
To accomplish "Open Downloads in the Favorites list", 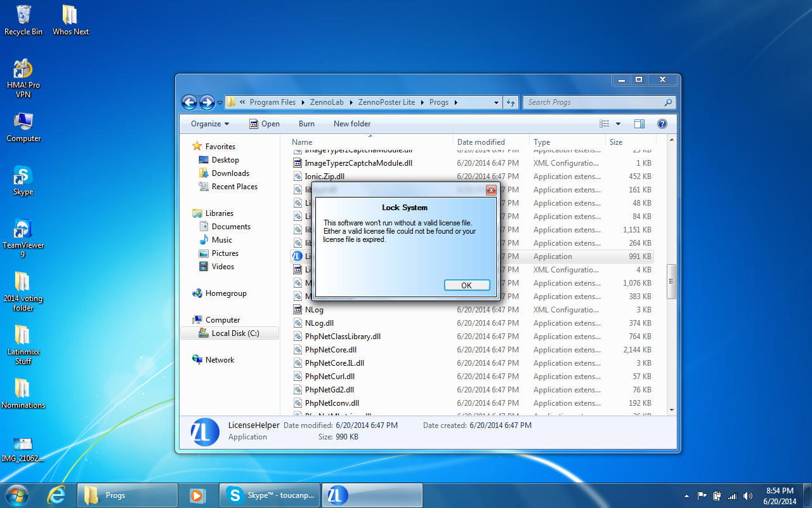I will coord(230,173).
